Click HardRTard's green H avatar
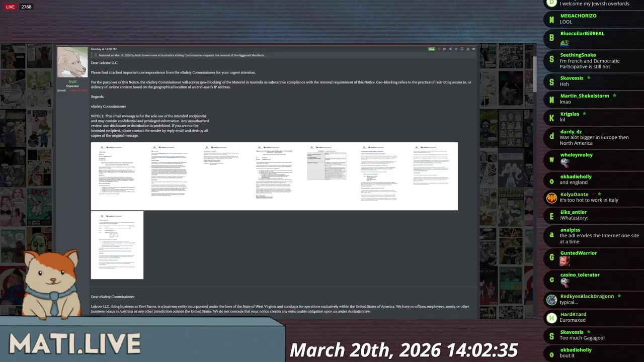644x362 pixels. 551,318
